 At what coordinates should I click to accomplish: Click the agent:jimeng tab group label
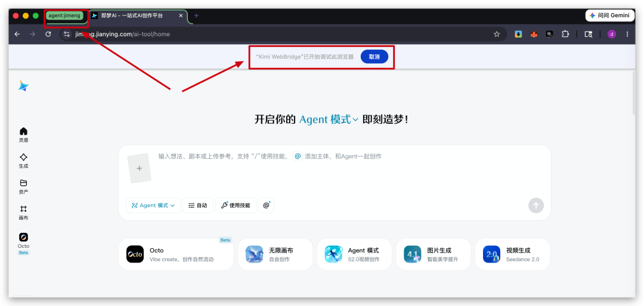(66, 15)
